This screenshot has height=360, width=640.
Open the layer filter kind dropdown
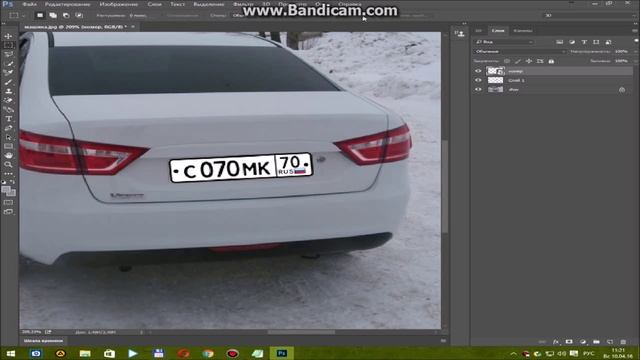pyautogui.click(x=504, y=42)
